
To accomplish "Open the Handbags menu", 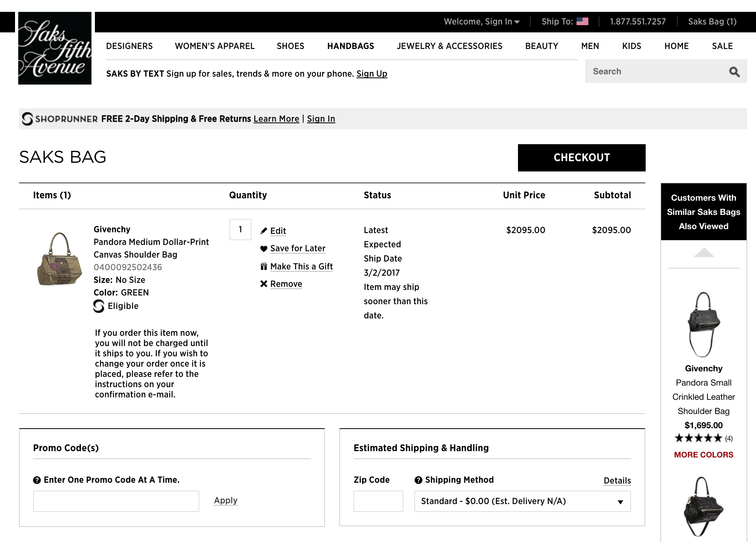I will tap(351, 46).
